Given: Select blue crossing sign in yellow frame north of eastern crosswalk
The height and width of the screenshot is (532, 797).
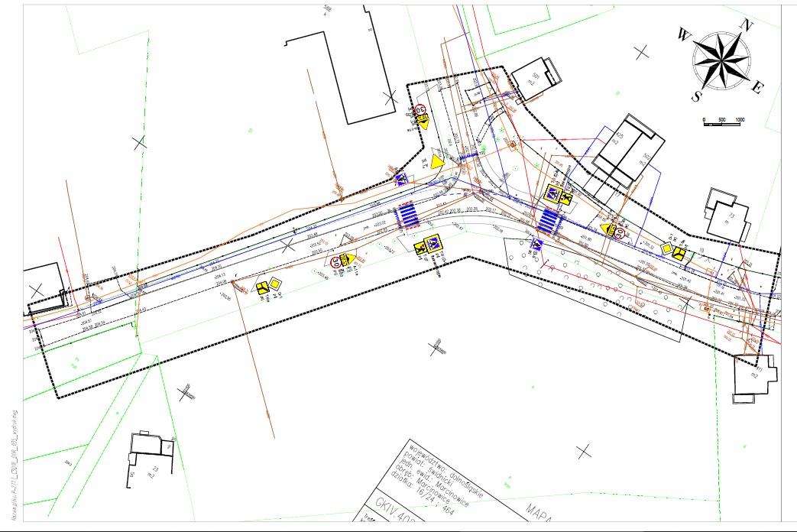Looking at the screenshot, I should (x=552, y=194).
